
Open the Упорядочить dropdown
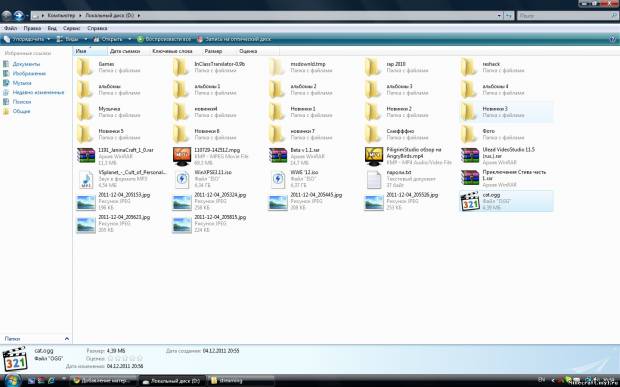click(27, 39)
